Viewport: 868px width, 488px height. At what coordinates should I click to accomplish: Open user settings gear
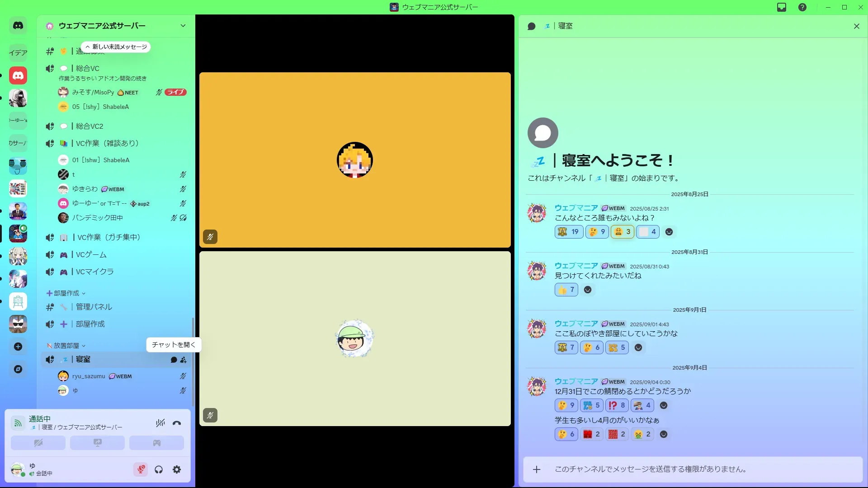coord(177,470)
